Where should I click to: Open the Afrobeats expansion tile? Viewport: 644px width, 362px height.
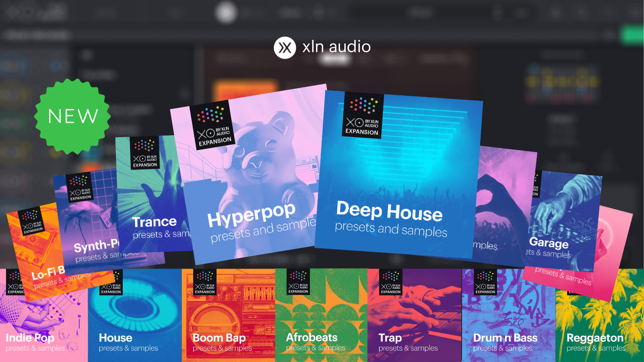pos(322,316)
